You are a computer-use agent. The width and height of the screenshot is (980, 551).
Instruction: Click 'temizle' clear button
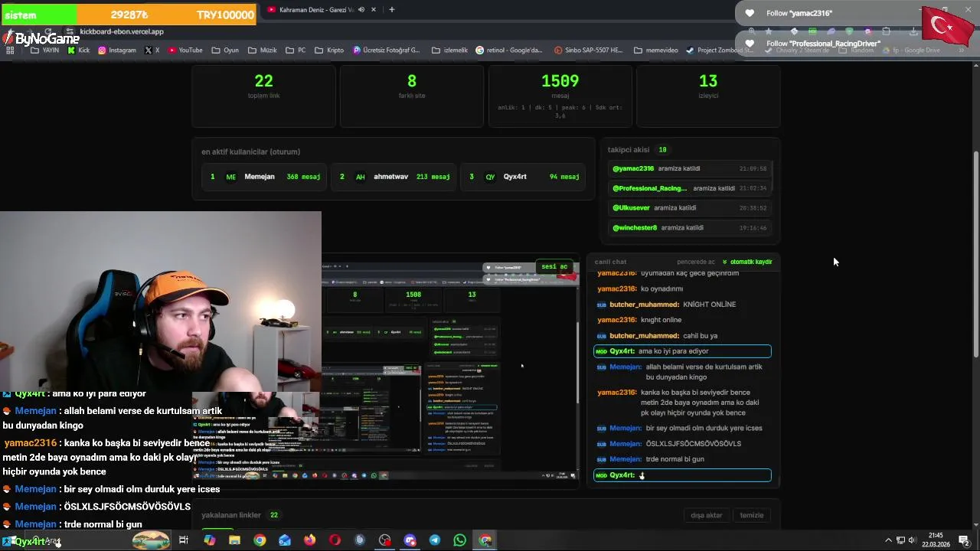coord(752,515)
